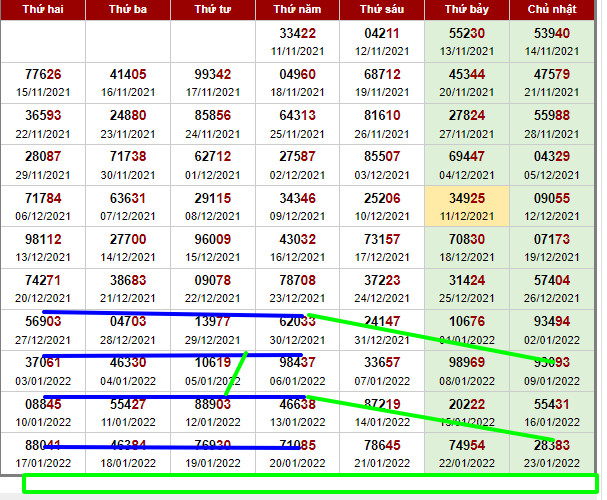Click the Thứ tư column header
607x500 pixels.
212,10
